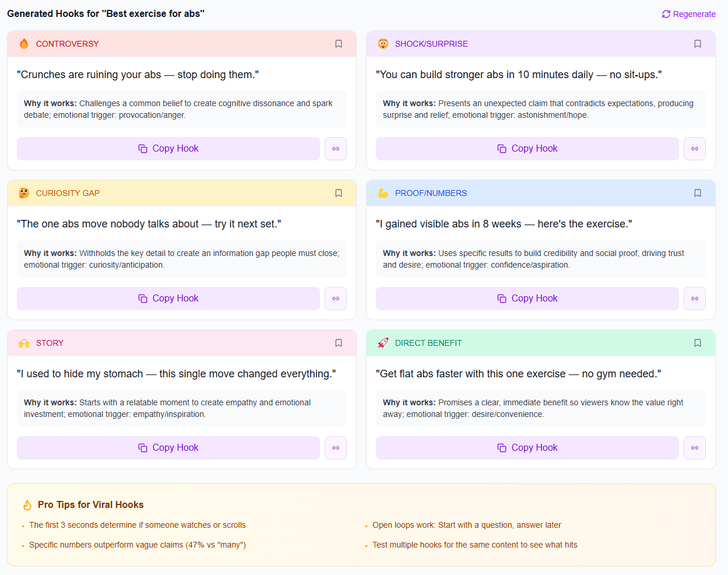
Task: Copy the "Crunches are ruining your abs" hook
Action: coord(168,149)
